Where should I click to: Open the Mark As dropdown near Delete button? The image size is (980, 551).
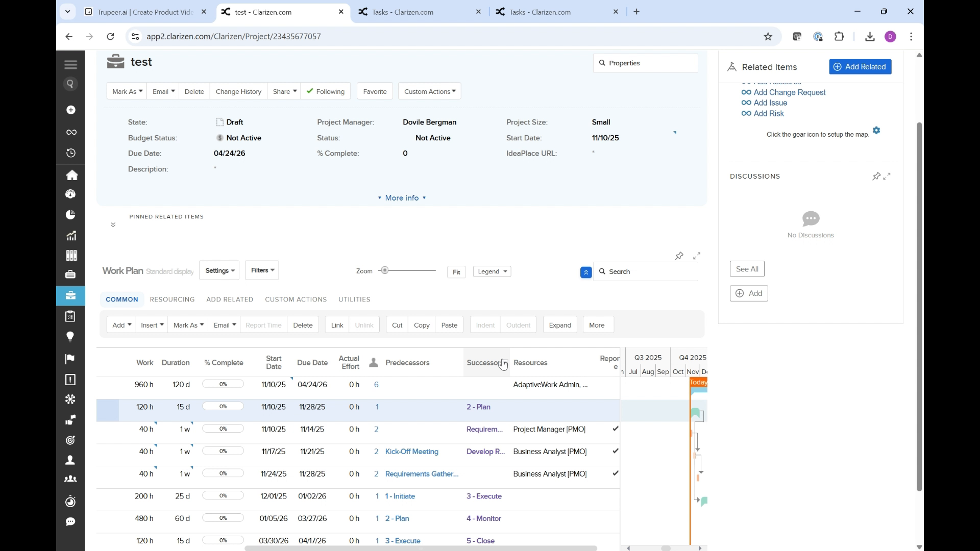126,91
